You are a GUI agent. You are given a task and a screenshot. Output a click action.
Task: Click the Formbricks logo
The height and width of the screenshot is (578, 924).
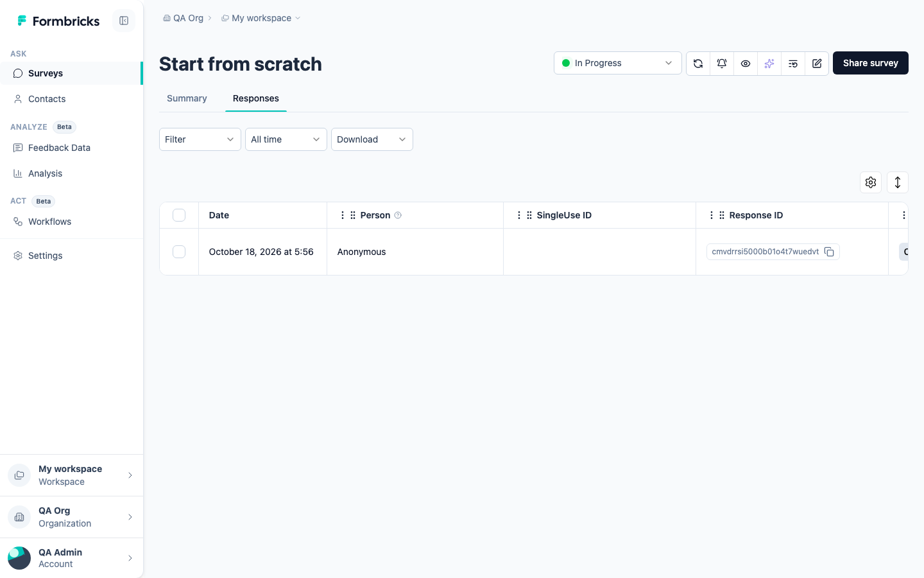coord(58,21)
